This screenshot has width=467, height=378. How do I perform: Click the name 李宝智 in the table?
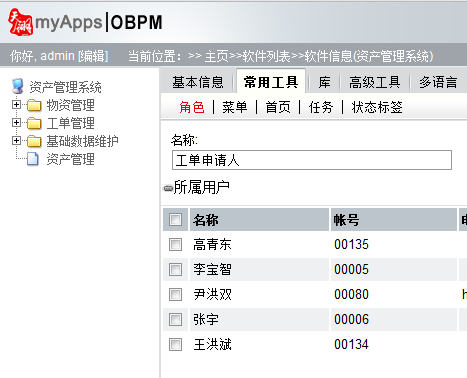[x=212, y=270]
